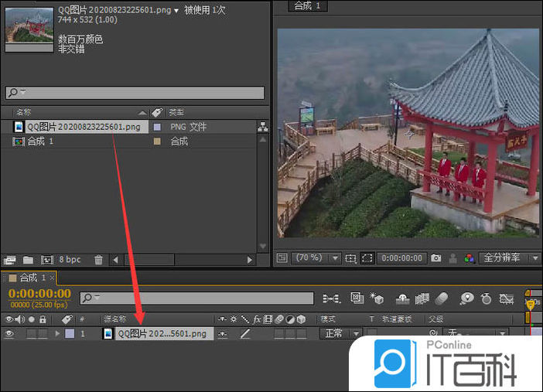Click the show channel RGB icon
This screenshot has height=392, width=543.
pos(467,258)
